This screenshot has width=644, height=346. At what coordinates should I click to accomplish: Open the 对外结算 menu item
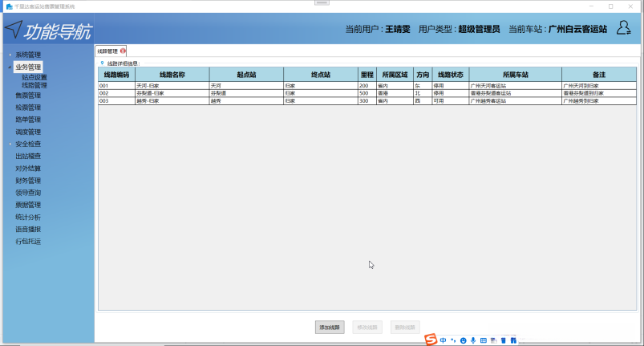[28, 169]
